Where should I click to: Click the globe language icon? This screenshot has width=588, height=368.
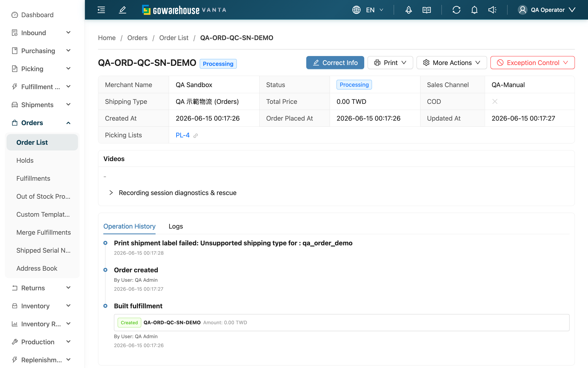[x=356, y=10]
